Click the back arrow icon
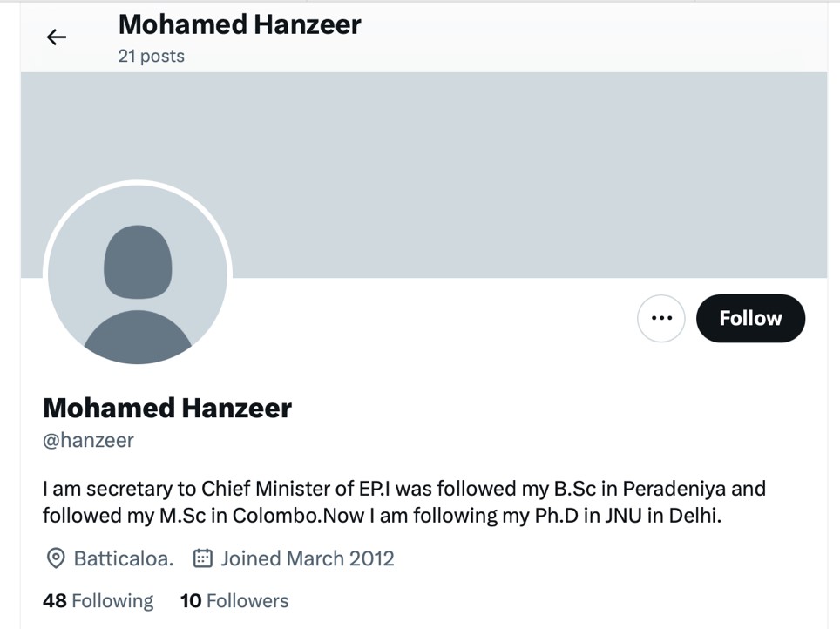This screenshot has width=840, height=629. 57,37
